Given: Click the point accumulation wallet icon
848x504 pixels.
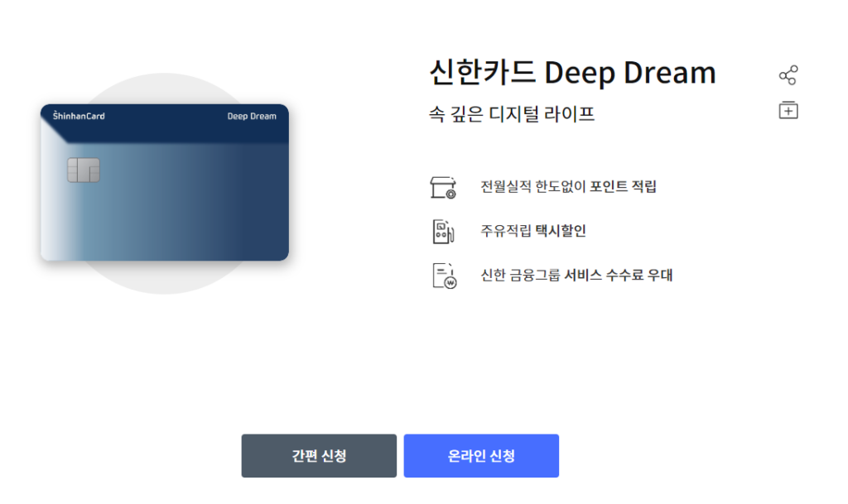Looking at the screenshot, I should (443, 187).
